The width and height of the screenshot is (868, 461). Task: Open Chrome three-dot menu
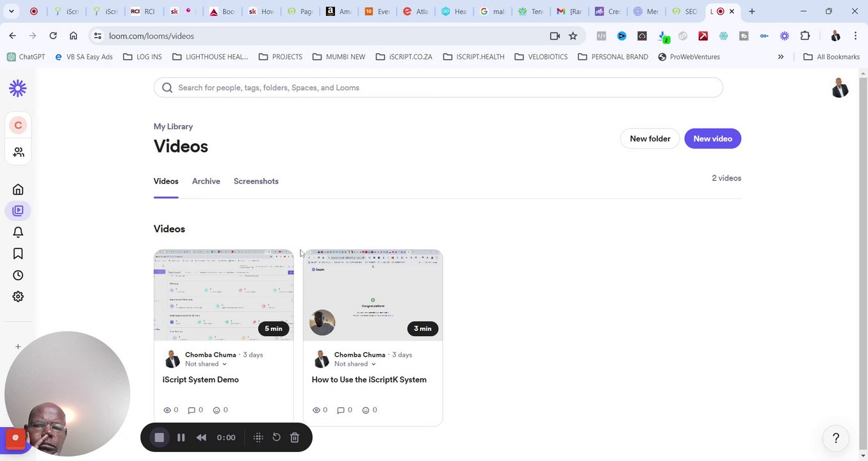click(x=855, y=36)
